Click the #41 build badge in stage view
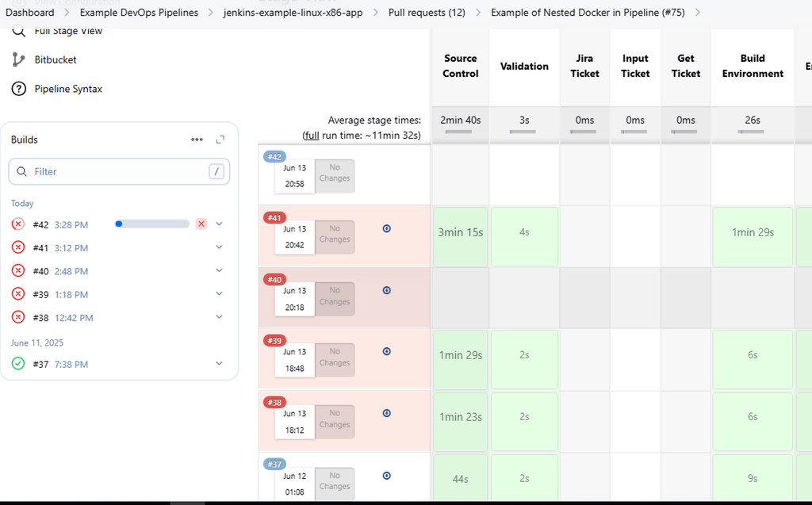Screen dimensions: 812x505 point(274,218)
